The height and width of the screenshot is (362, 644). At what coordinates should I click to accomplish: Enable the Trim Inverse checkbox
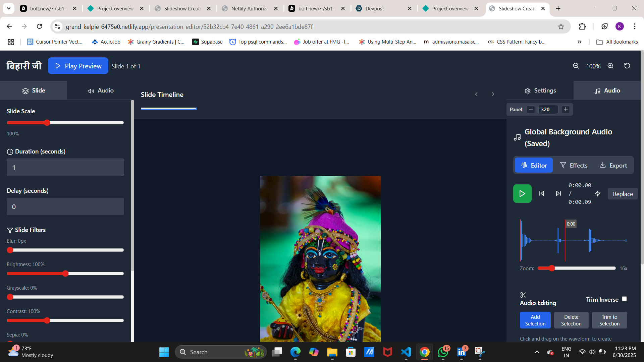(x=624, y=299)
